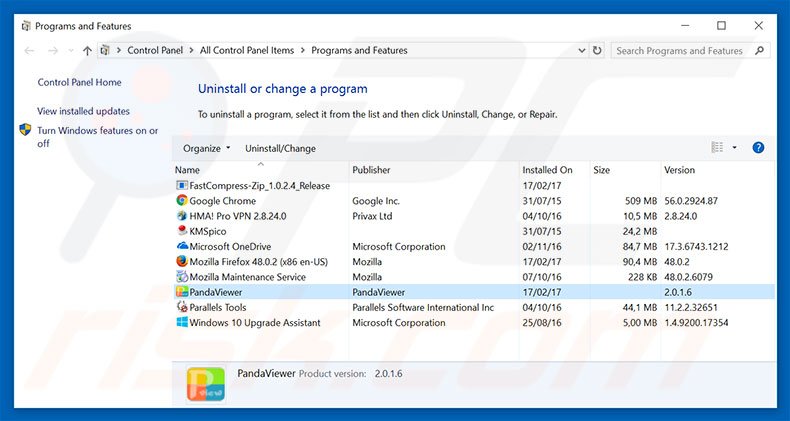Click the 228 KB size cell

pyautogui.click(x=642, y=276)
